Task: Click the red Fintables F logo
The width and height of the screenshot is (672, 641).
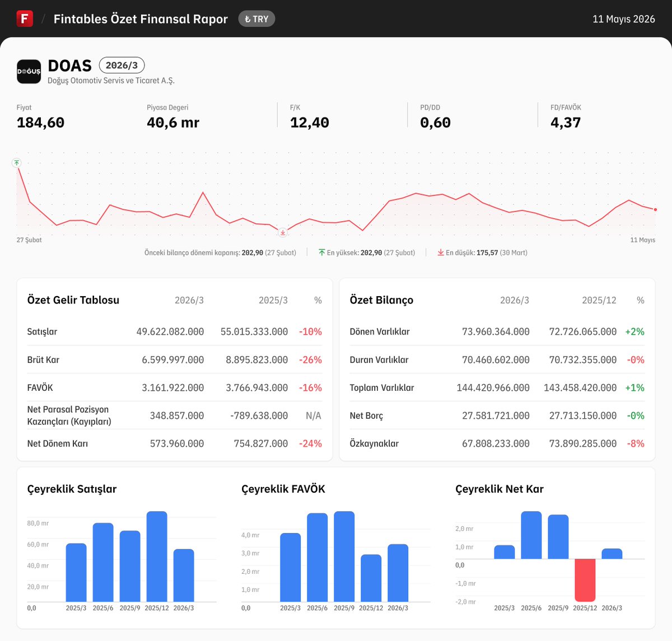Action: [25, 18]
